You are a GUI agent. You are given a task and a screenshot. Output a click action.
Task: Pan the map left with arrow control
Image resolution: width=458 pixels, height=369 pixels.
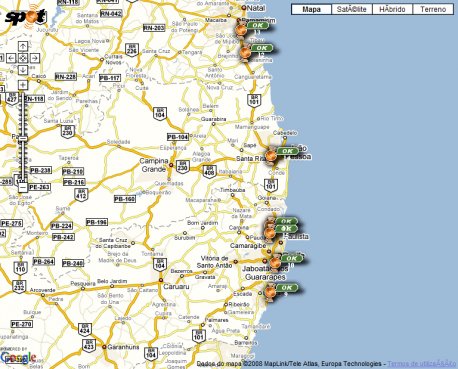click(11, 58)
